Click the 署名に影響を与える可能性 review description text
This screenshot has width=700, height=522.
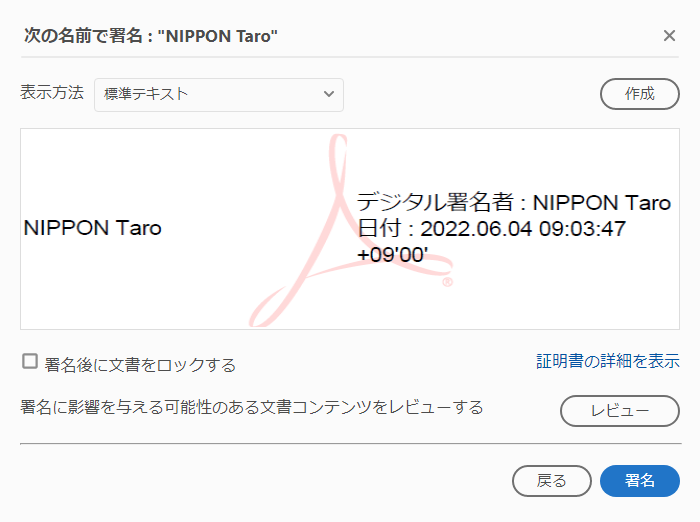coord(252,407)
